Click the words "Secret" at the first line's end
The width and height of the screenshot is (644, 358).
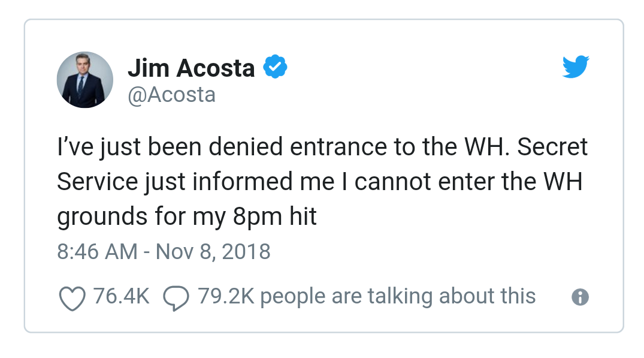pyautogui.click(x=552, y=148)
